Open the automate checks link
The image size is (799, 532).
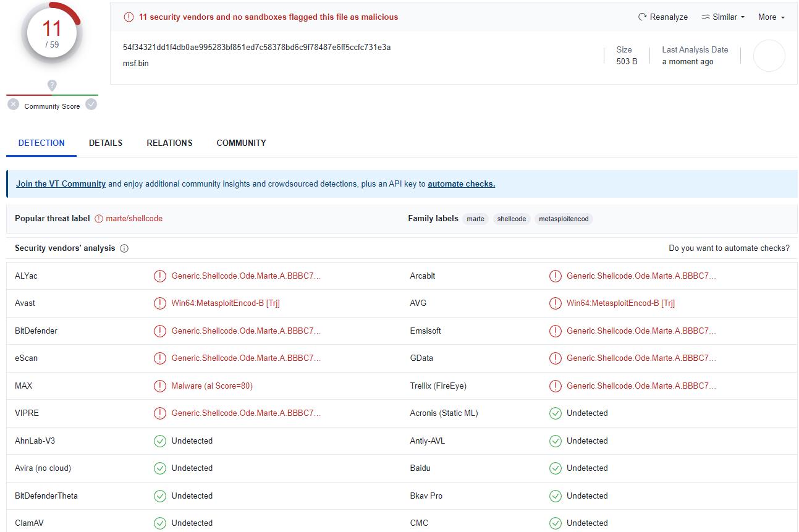(462, 184)
